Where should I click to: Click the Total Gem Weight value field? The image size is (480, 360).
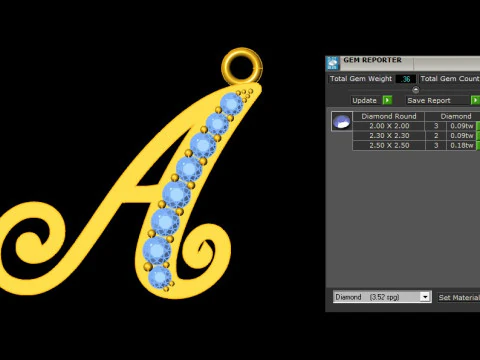406,79
